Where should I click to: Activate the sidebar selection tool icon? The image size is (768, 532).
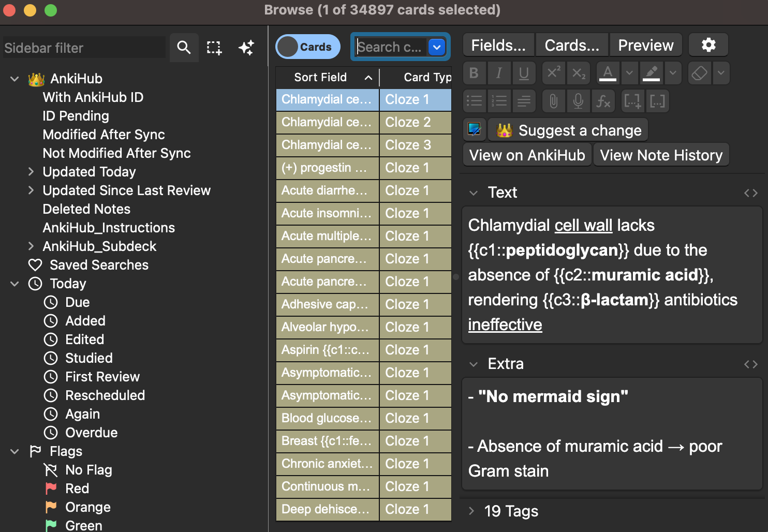point(214,48)
